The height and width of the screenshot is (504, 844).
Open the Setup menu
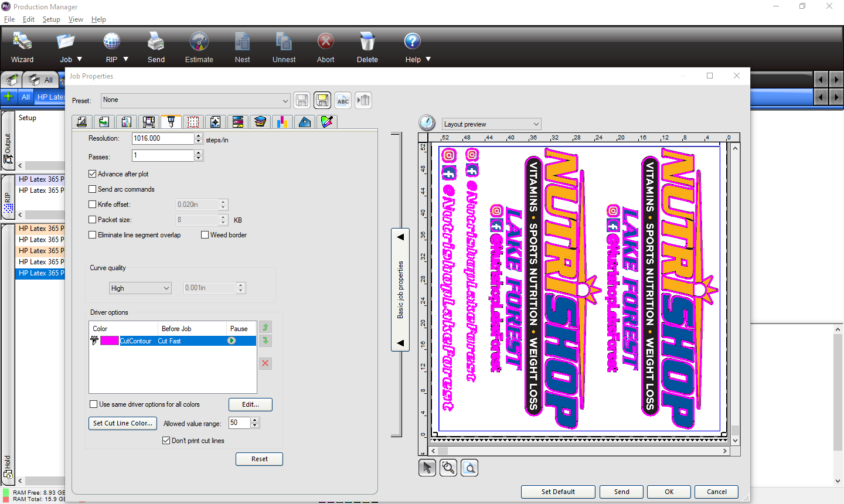tap(52, 19)
